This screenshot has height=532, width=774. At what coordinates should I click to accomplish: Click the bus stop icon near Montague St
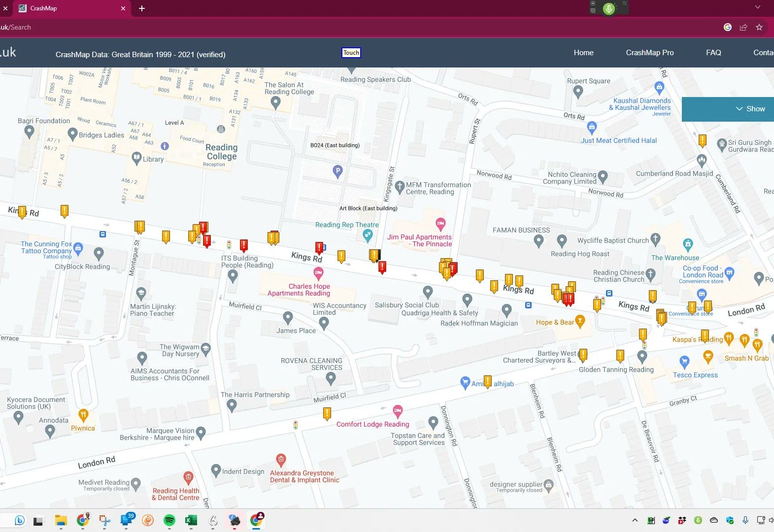coord(102,234)
